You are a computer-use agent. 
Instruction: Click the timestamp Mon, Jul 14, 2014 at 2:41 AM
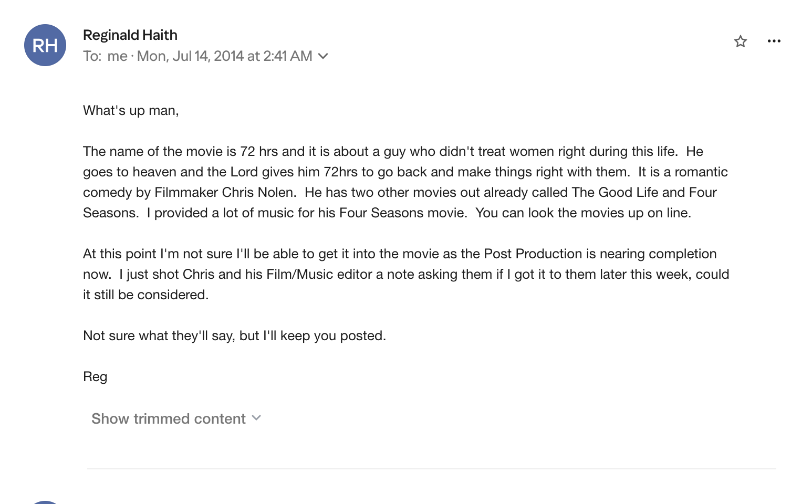click(x=225, y=56)
